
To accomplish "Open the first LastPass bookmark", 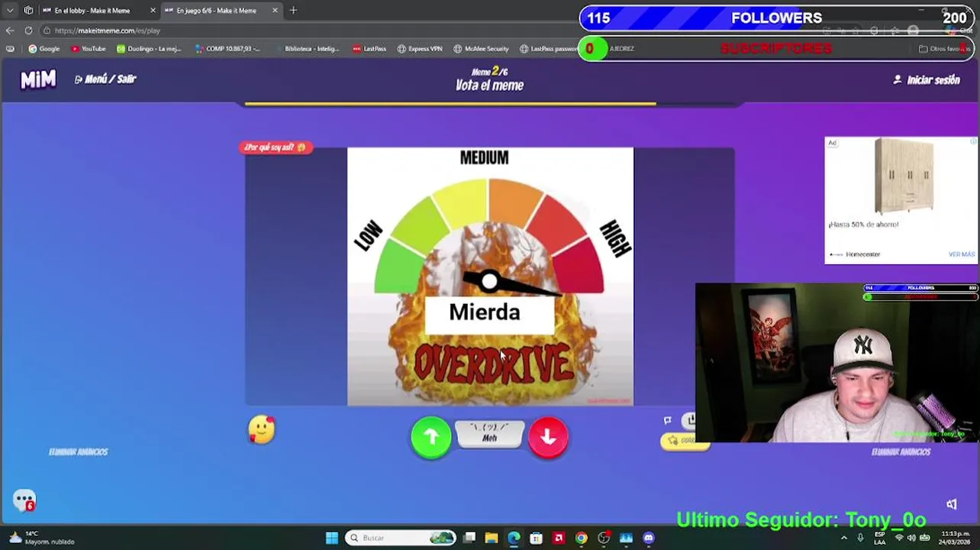I will click(369, 49).
